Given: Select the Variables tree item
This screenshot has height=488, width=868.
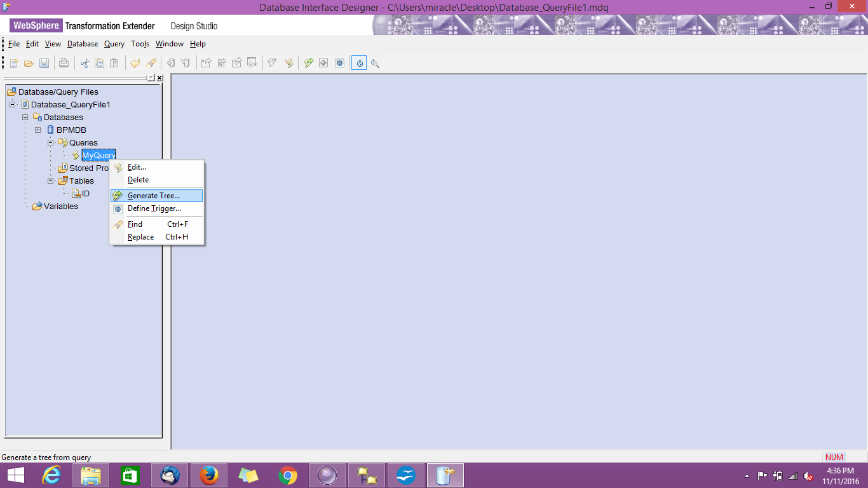Looking at the screenshot, I should pos(61,206).
